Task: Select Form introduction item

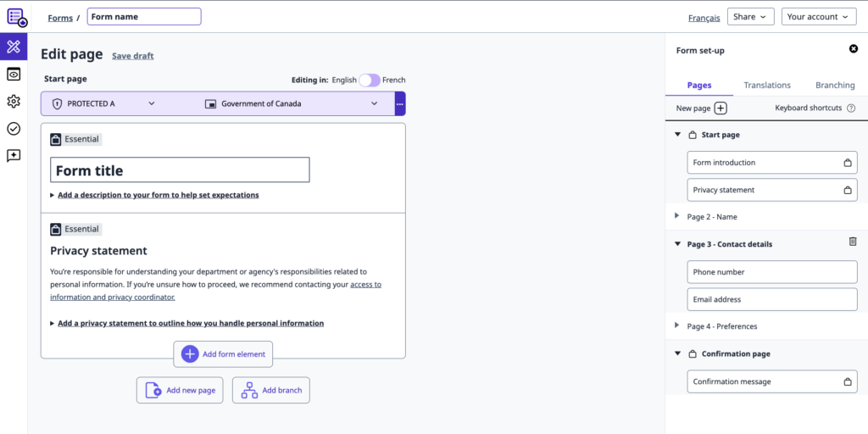Action: (772, 163)
